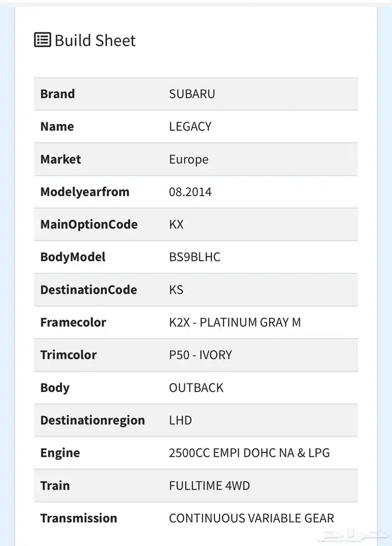Select the K2X - PLATINUM GRAY M value
This screenshot has width=392, height=546.
(x=235, y=322)
